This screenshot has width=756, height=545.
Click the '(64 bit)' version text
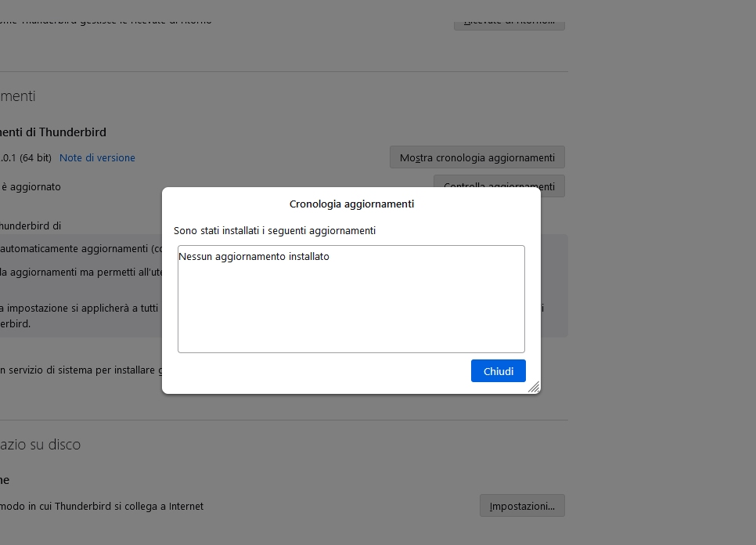35,157
